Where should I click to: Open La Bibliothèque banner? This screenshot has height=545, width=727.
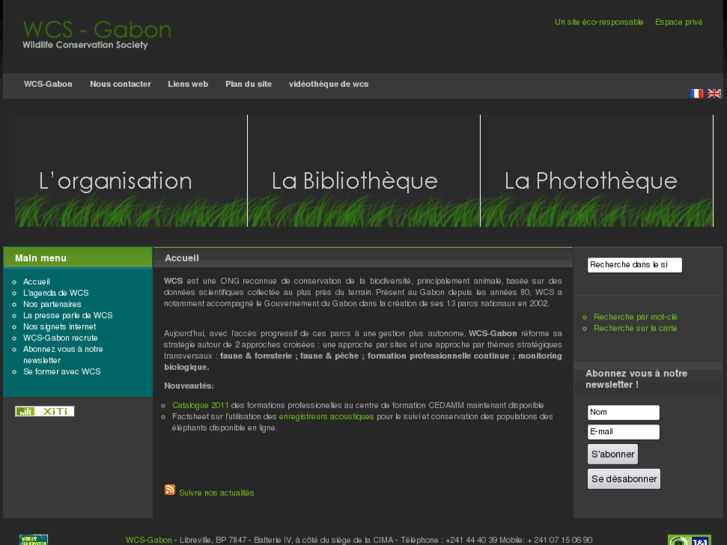[x=364, y=171]
